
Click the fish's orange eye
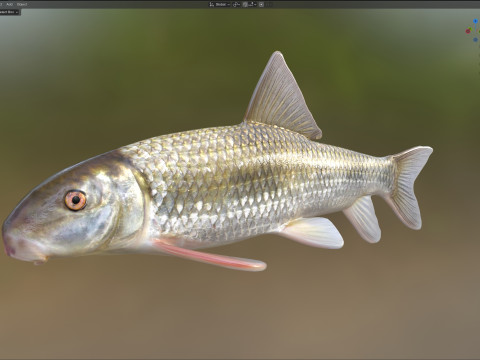pos(76,200)
